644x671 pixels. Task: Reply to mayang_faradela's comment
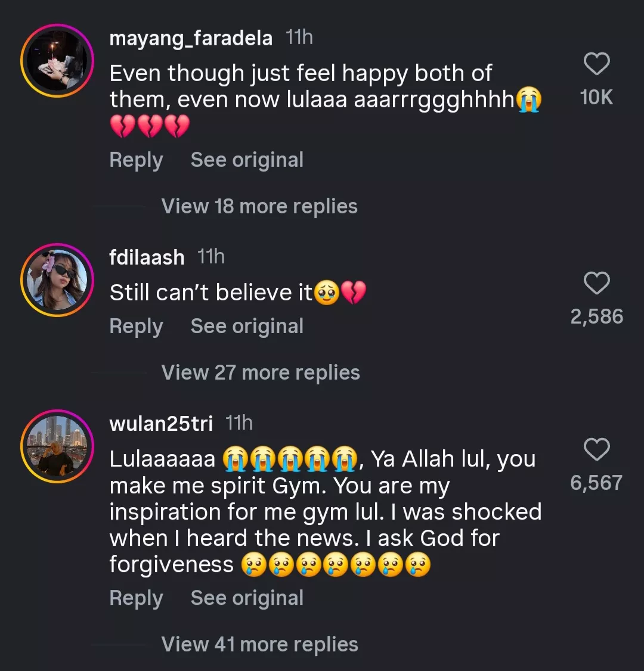click(136, 160)
